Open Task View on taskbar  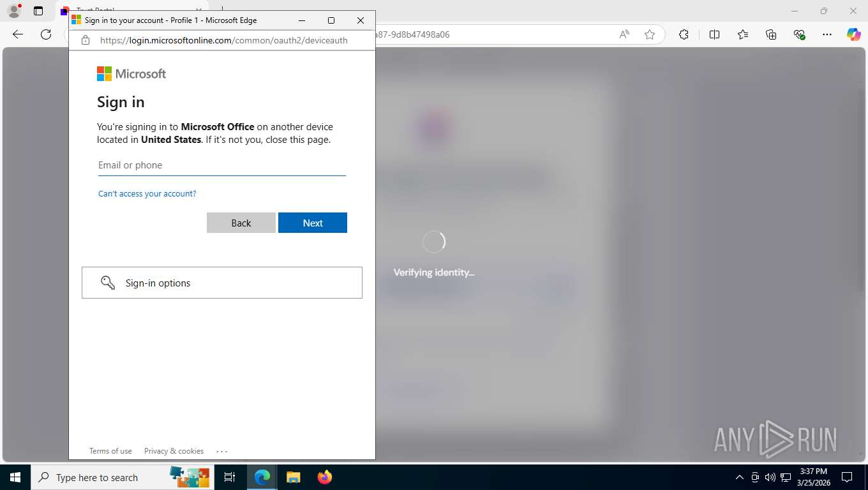230,477
